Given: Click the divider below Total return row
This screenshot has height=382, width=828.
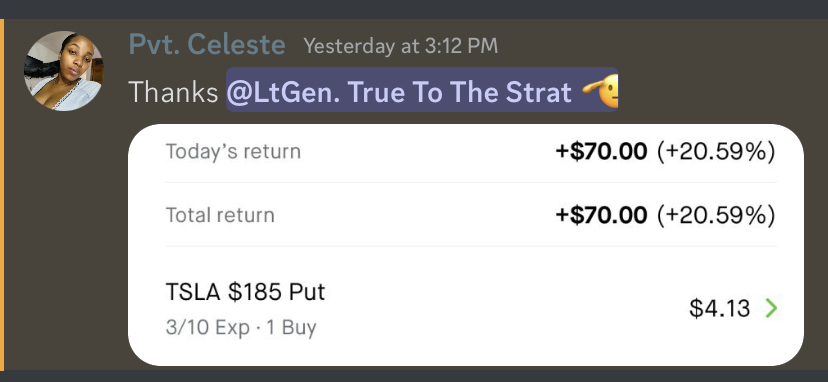Looking at the screenshot, I should click(471, 246).
